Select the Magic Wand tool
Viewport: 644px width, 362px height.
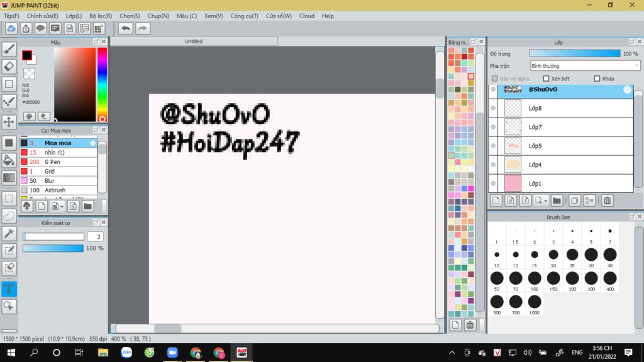tap(9, 233)
